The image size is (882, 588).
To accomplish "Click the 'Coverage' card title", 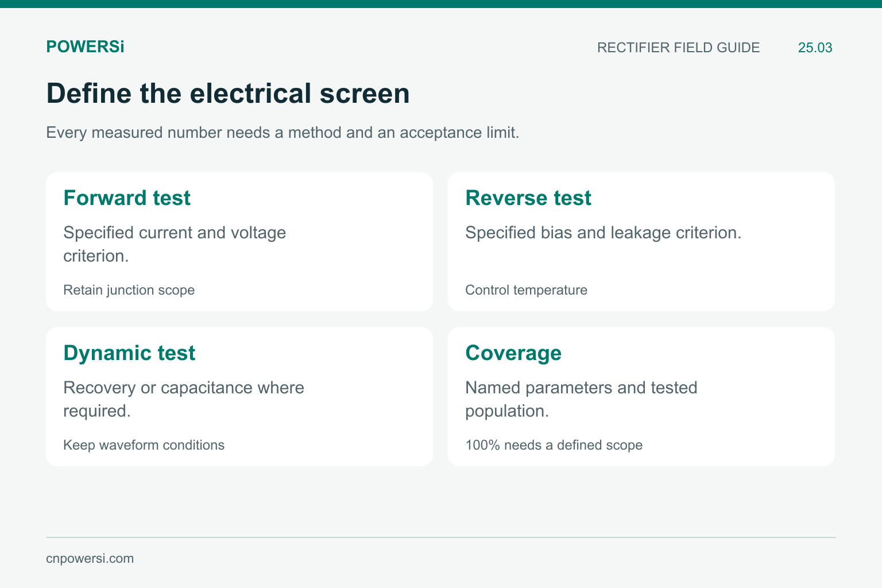I will click(x=513, y=353).
